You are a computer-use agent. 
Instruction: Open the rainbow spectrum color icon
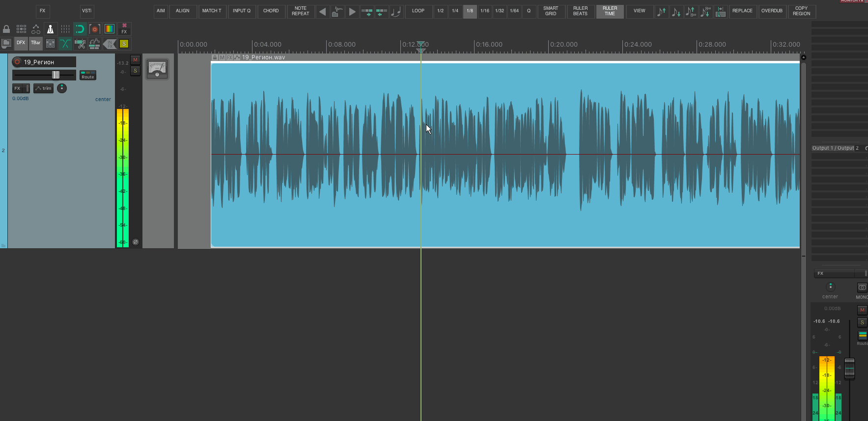[110, 29]
